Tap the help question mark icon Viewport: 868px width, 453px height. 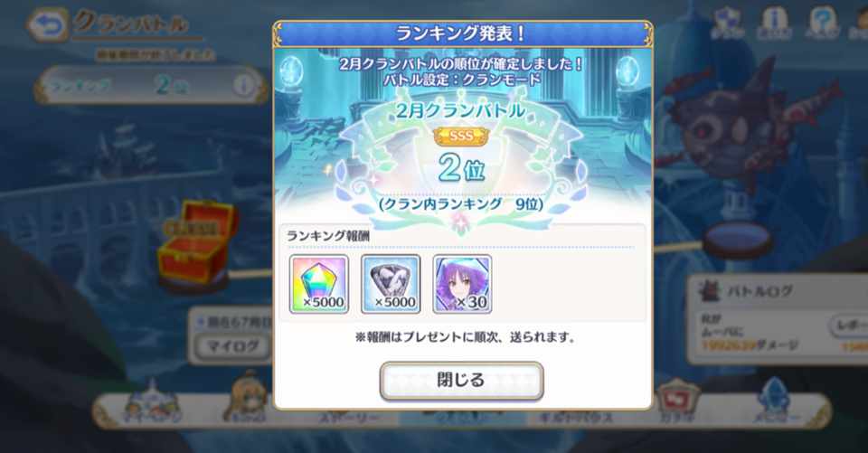(822, 24)
